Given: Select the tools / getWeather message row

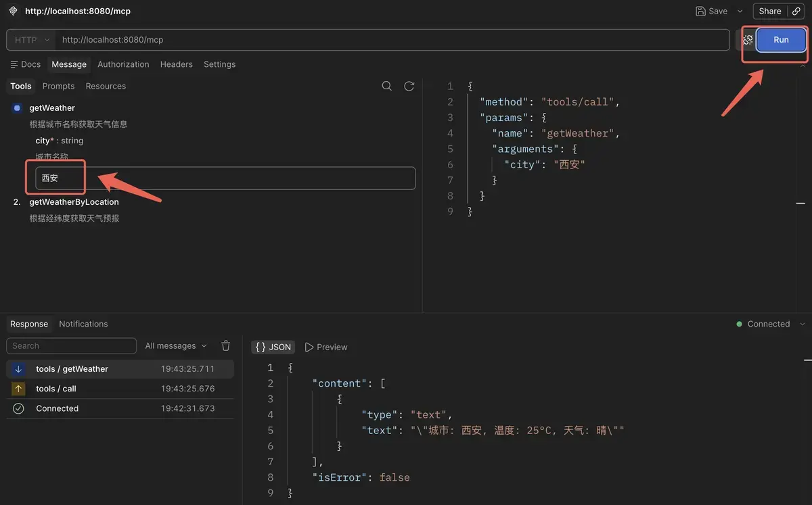Looking at the screenshot, I should click(120, 369).
